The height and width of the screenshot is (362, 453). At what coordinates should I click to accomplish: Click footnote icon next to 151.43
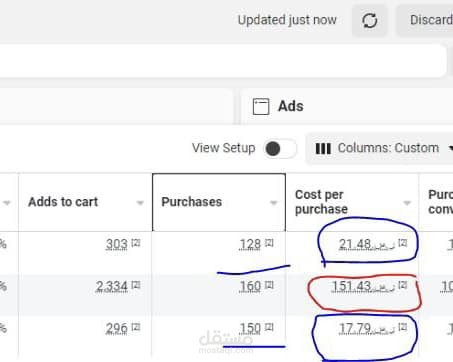[402, 285]
